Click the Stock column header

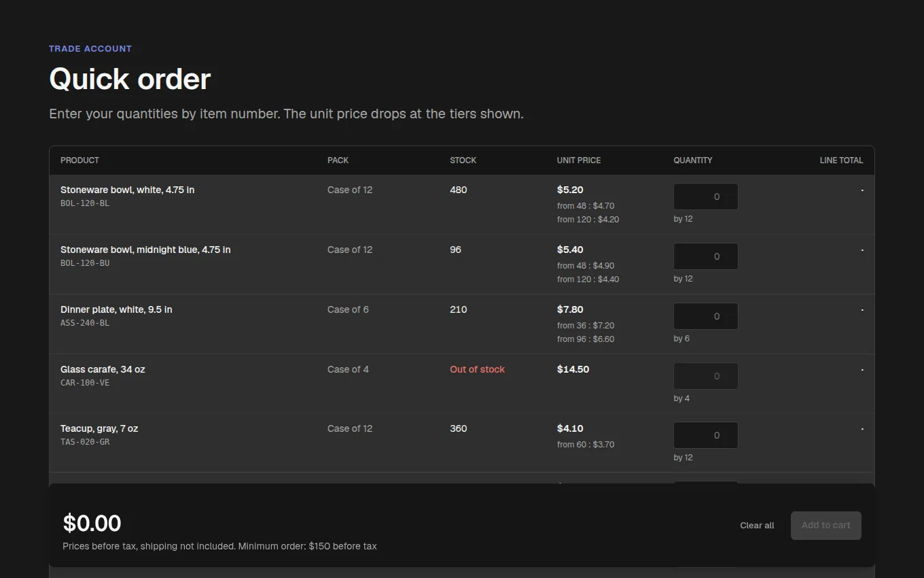pos(463,160)
